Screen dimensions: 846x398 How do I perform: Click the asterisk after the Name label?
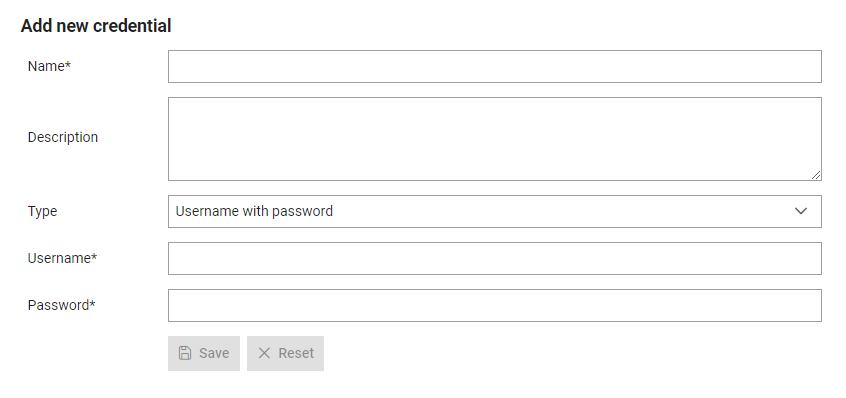tap(68, 64)
